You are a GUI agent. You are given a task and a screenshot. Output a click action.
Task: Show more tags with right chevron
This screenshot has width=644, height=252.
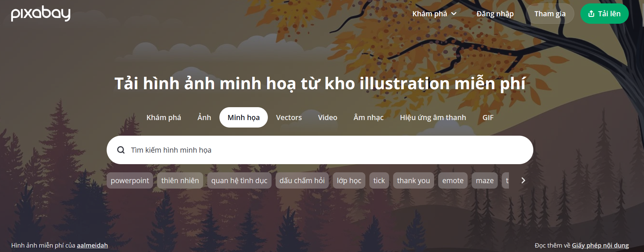(523, 180)
